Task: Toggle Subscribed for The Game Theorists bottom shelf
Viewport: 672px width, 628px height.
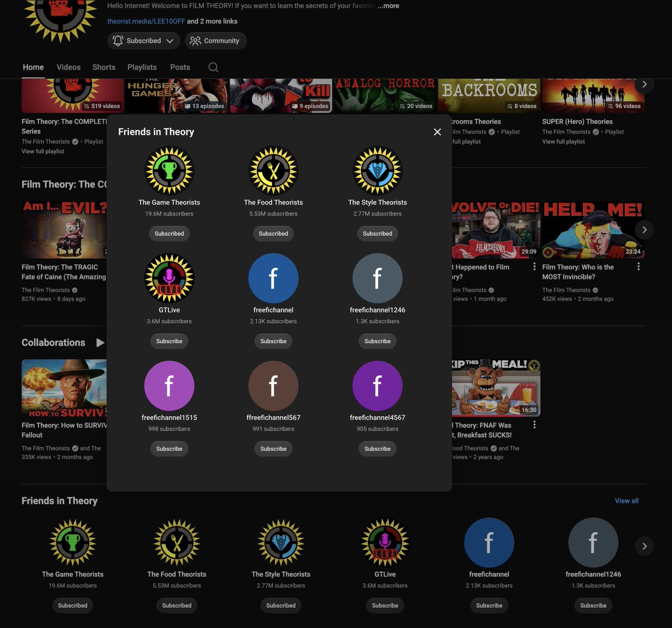Action: click(x=73, y=606)
